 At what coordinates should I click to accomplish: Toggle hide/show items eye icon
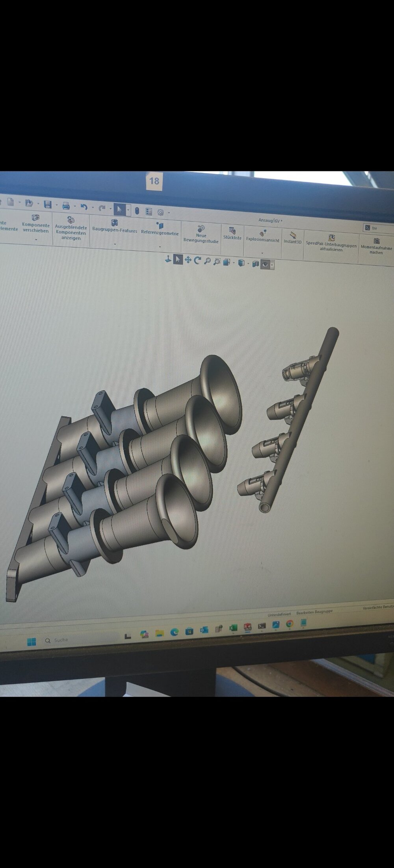click(x=265, y=264)
